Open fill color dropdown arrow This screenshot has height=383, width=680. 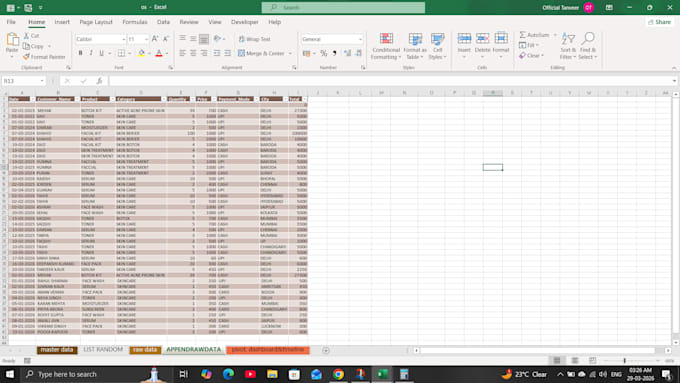149,53
